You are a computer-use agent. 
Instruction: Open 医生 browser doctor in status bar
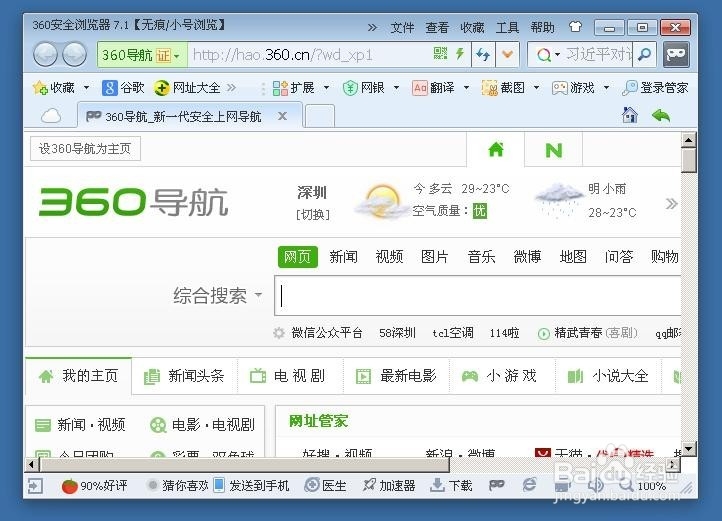[326, 486]
